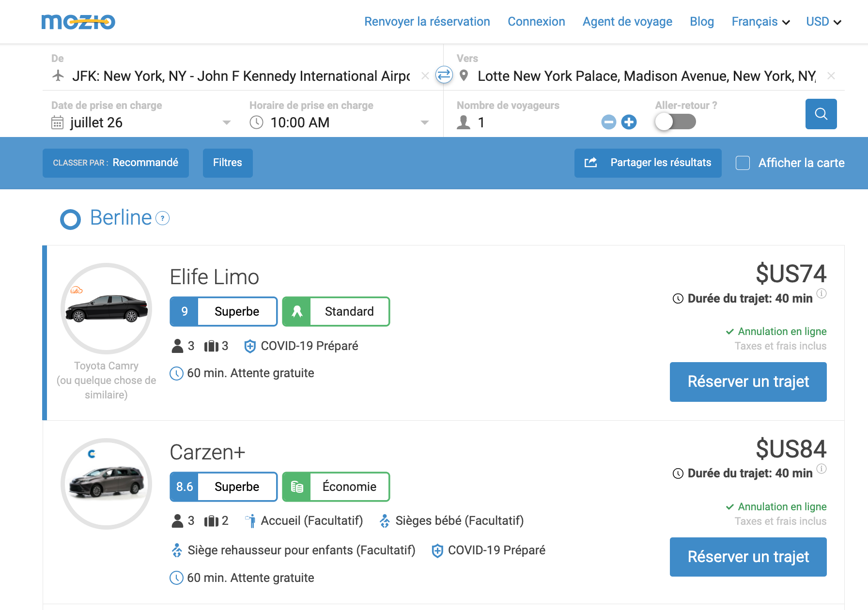Open Renvoyer la réservation link
The image size is (868, 610).
(x=427, y=22)
